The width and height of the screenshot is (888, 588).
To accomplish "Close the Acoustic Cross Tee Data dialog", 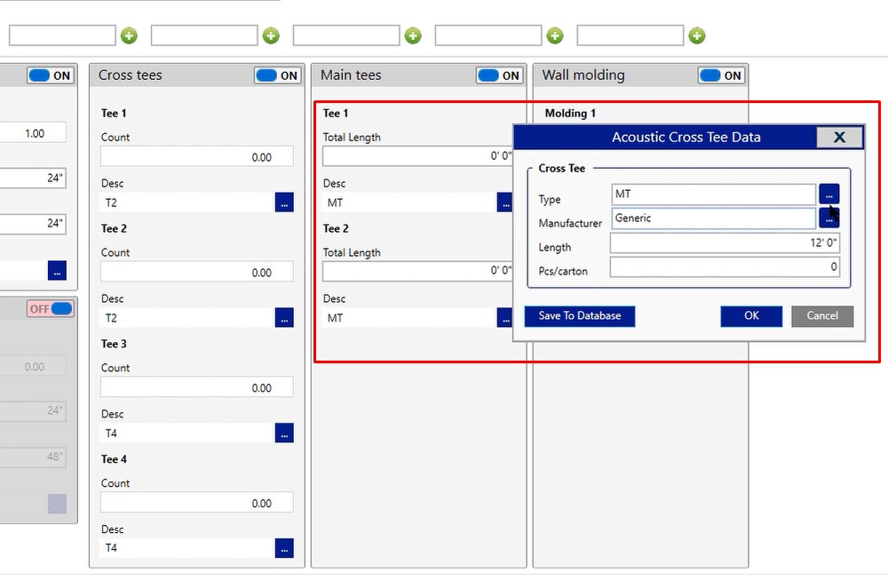I will pyautogui.click(x=838, y=137).
